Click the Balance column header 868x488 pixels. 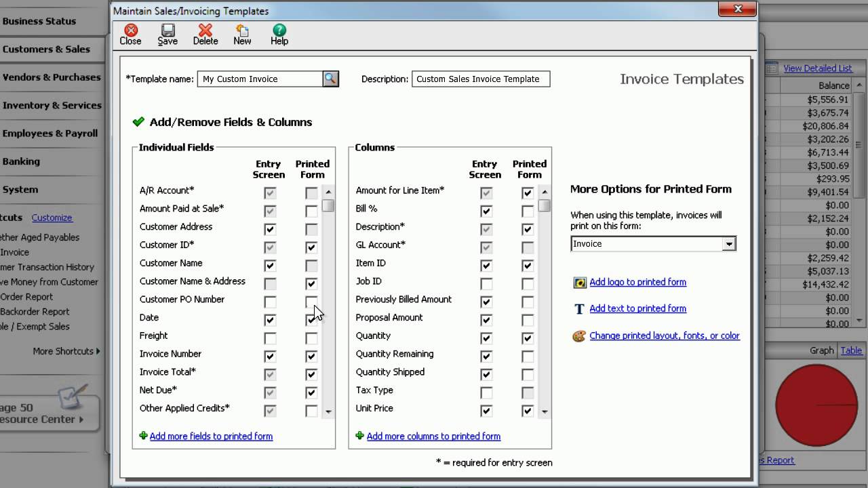pos(816,85)
